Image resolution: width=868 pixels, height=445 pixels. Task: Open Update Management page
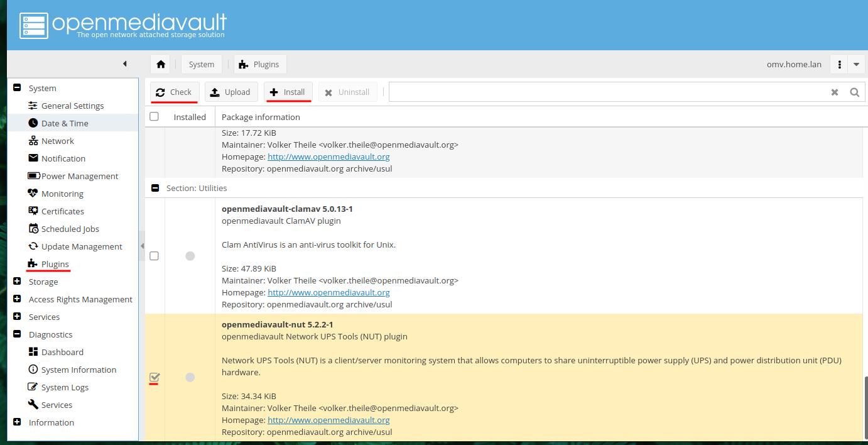tap(82, 246)
